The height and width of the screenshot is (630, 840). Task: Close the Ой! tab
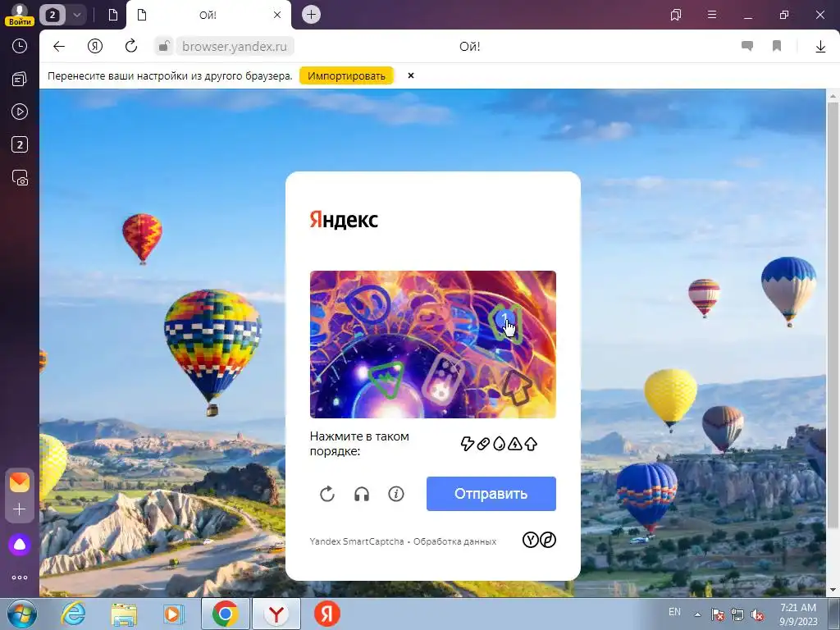277,15
